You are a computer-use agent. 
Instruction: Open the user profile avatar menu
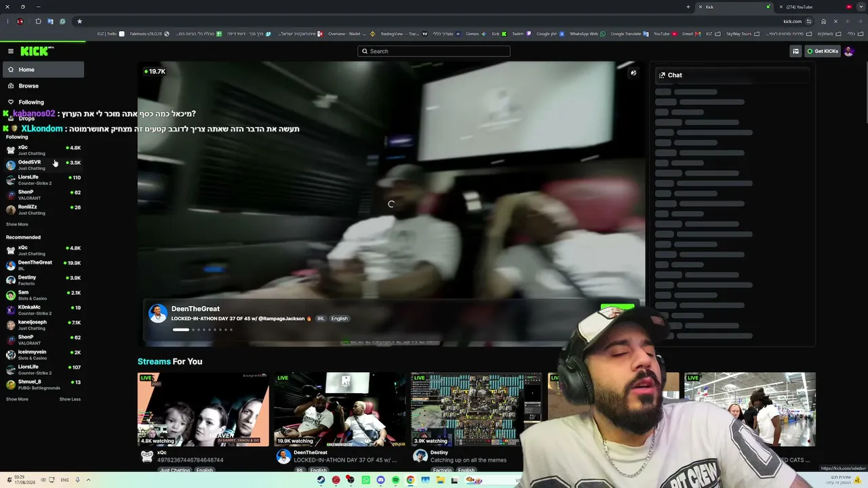[848, 51]
